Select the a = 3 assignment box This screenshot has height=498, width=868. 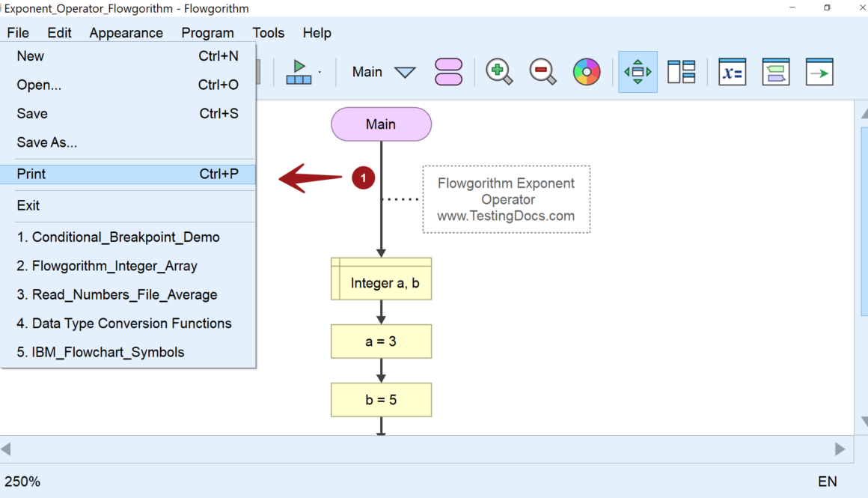382,341
